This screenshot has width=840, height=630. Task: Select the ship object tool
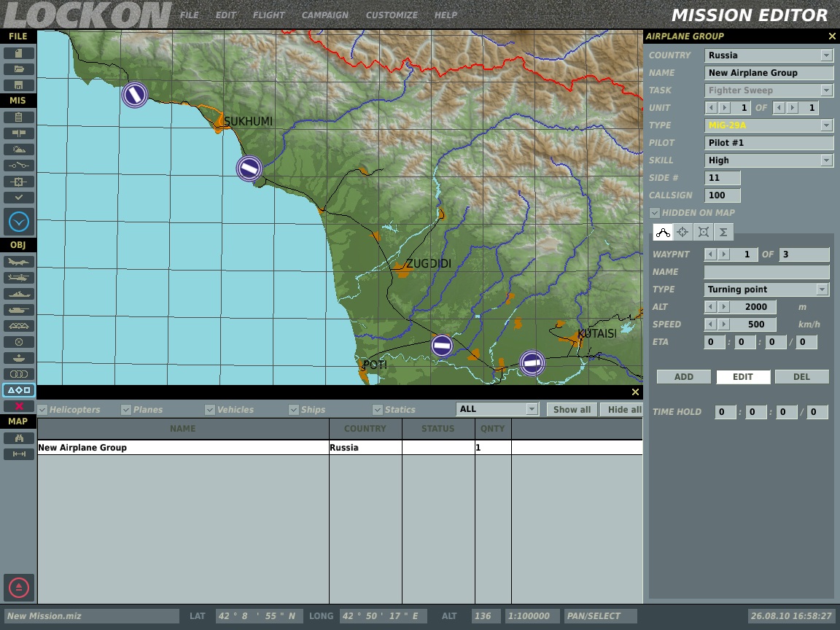[x=19, y=294]
